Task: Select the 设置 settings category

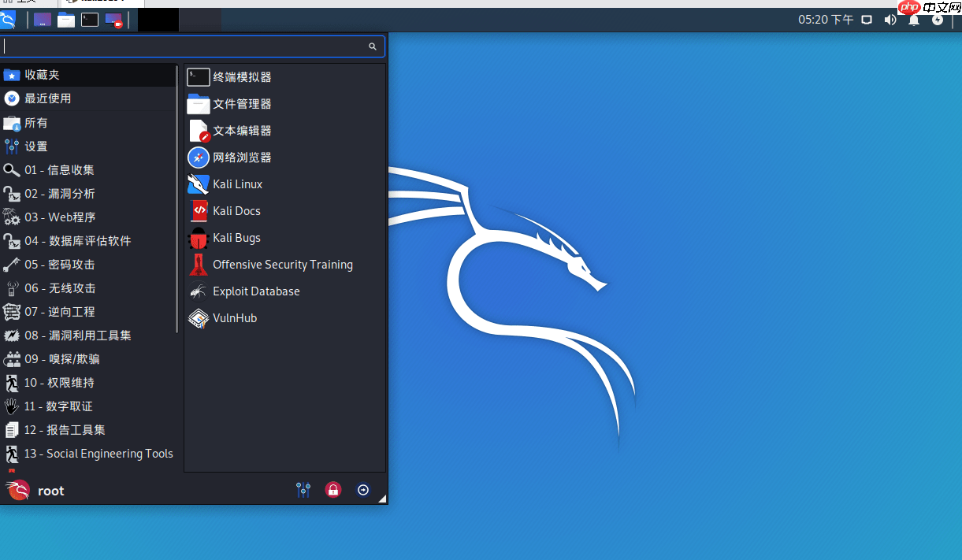Action: click(x=88, y=146)
